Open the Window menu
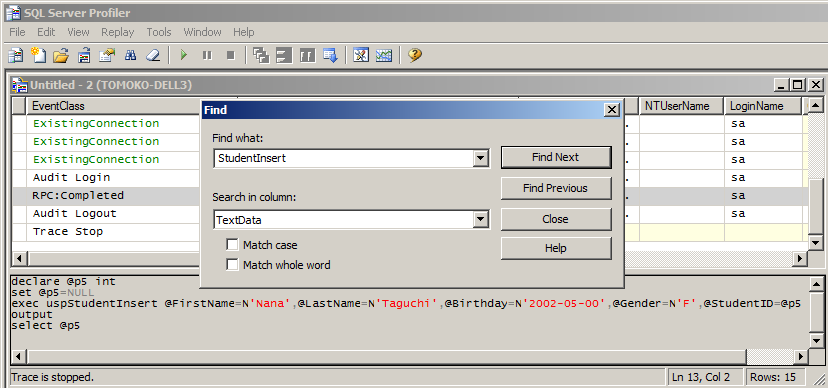This screenshot has height=388, width=828. 202,32
